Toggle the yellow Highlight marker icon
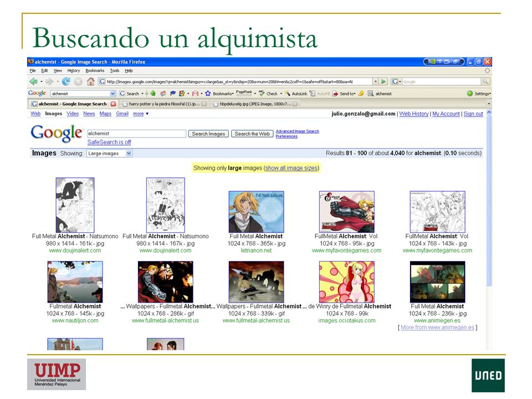 (361, 93)
